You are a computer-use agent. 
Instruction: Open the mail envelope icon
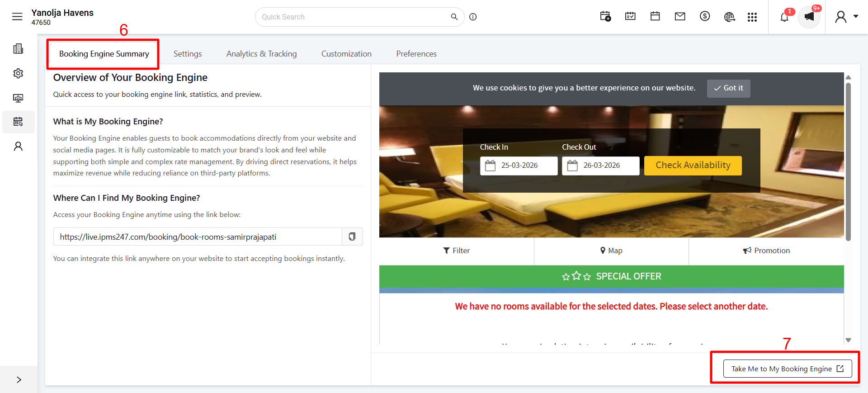680,17
